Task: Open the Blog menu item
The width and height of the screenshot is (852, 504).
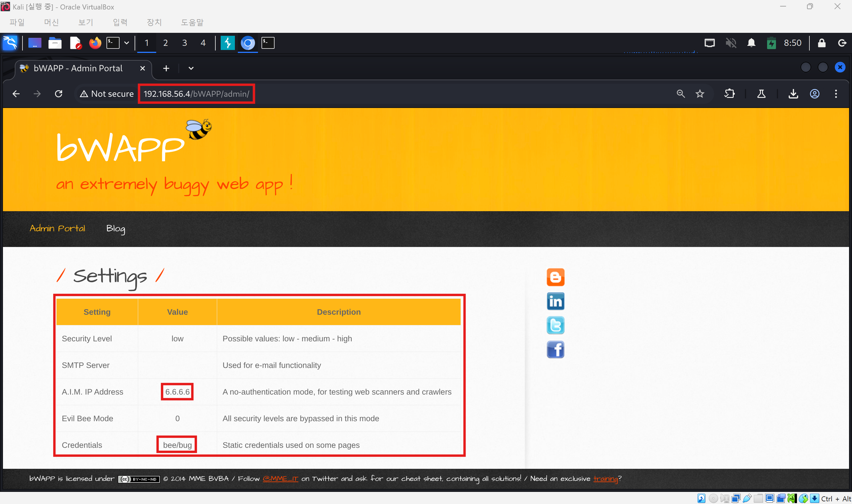Action: click(x=115, y=229)
